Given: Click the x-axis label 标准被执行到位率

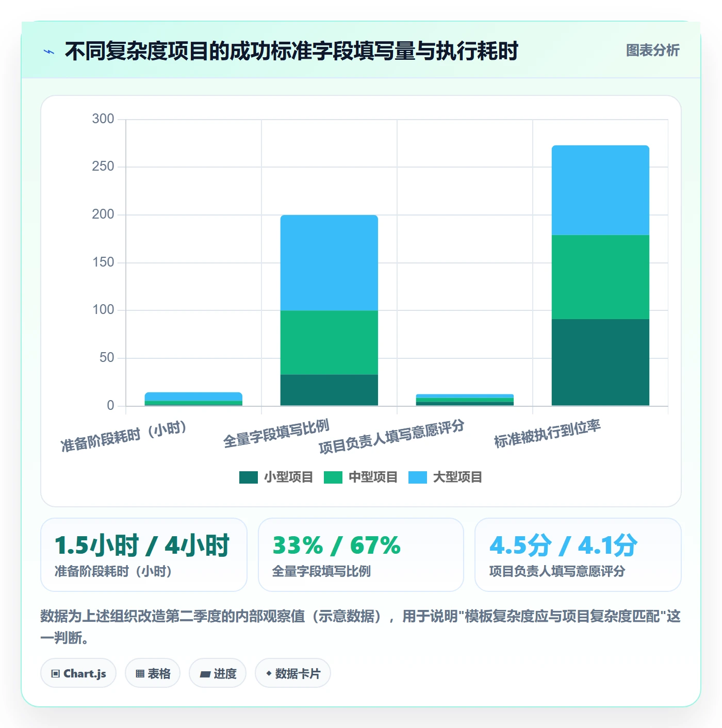Looking at the screenshot, I should (x=548, y=434).
